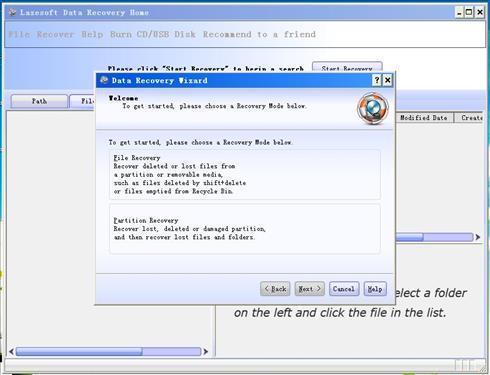The width and height of the screenshot is (490, 375).
Task: Cancel the Data Recovery Wizard
Action: point(344,289)
